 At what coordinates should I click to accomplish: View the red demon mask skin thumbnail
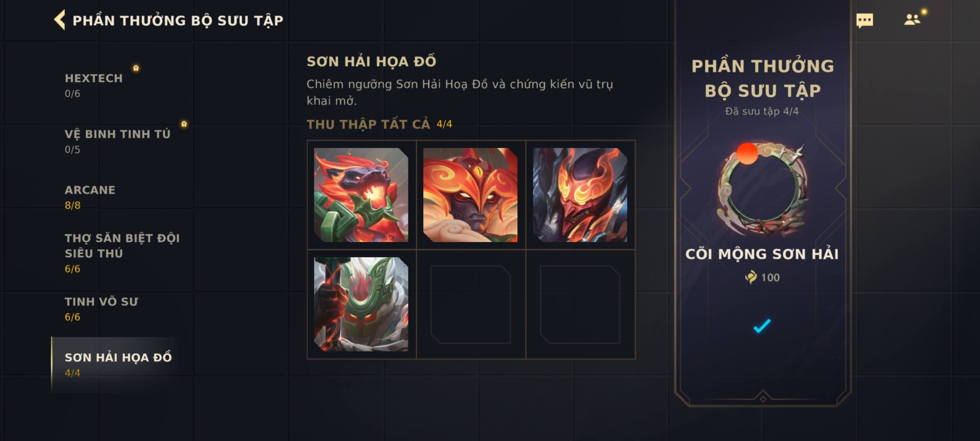tap(580, 195)
